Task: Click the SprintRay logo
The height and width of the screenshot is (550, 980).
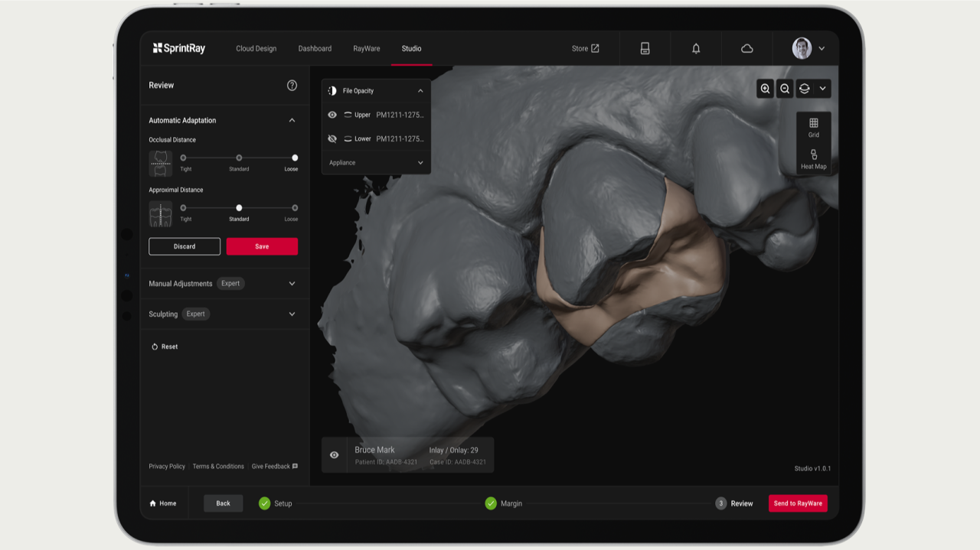Action: [x=179, y=48]
